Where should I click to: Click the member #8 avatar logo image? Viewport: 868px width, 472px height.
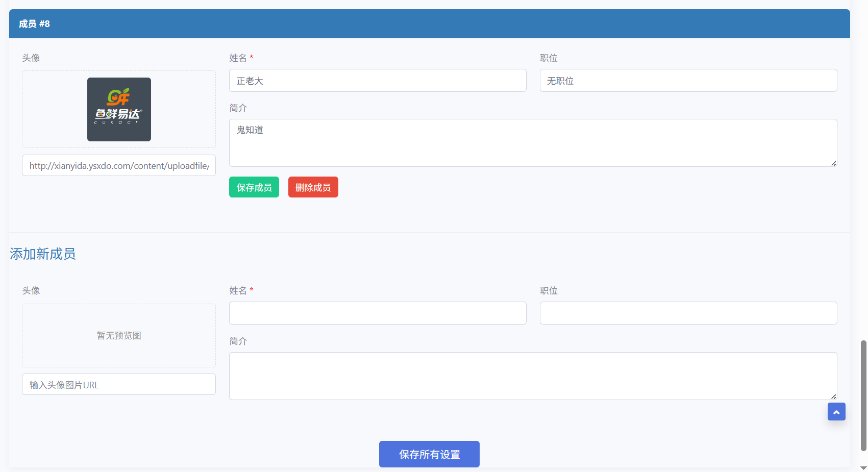point(119,109)
